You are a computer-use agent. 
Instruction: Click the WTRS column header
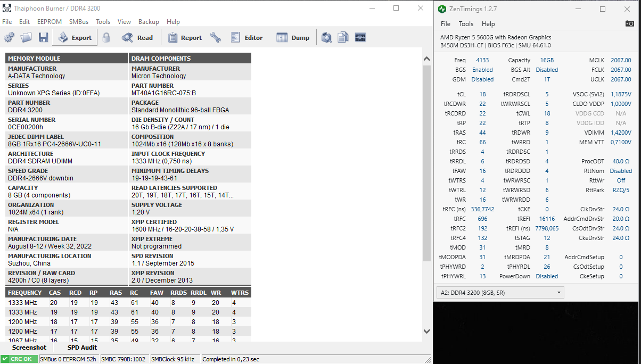240,293
